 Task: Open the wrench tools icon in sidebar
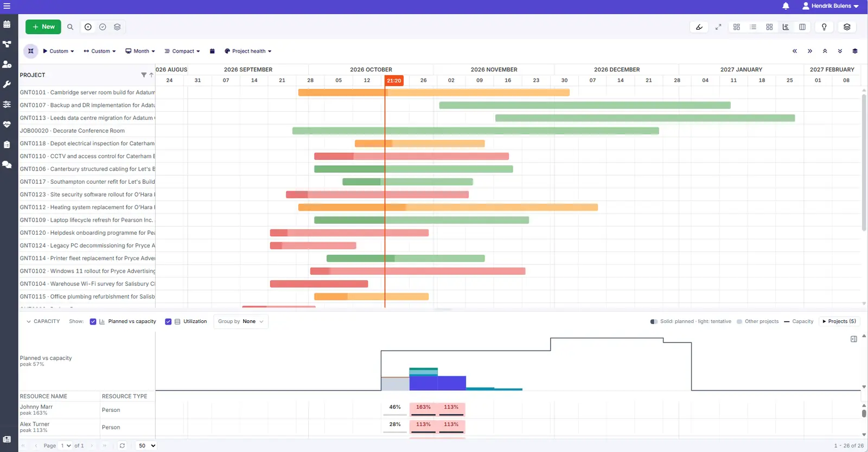[7, 85]
